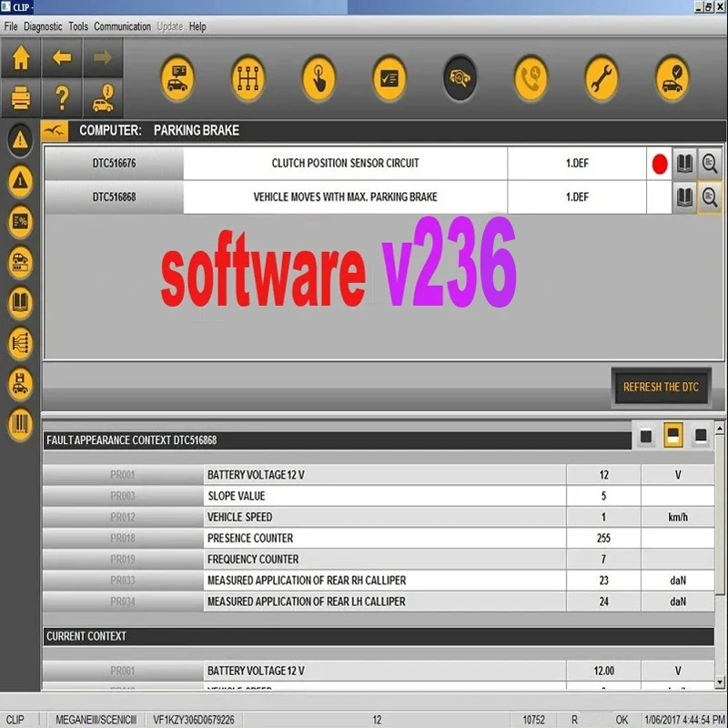Open the Help menu
The width and height of the screenshot is (728, 728).
tap(197, 26)
